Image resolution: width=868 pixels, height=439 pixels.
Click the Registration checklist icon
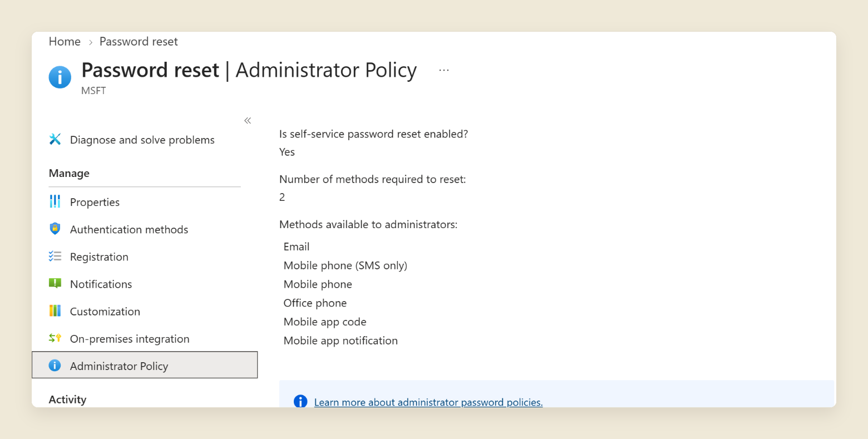(55, 256)
